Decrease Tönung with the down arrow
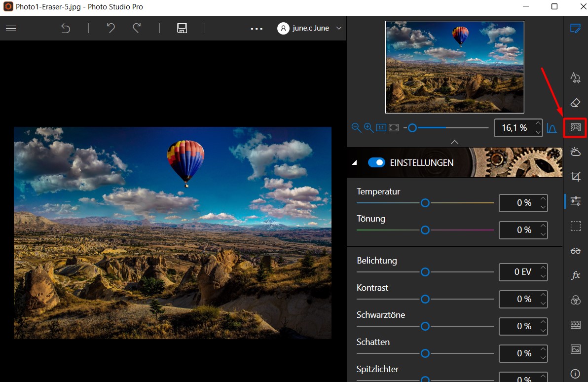The image size is (588, 382). (x=543, y=234)
